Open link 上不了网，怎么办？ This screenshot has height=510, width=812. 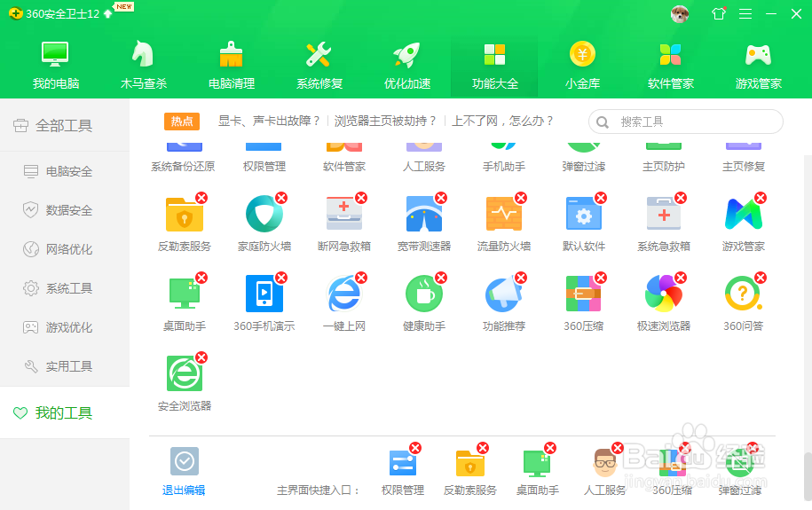(503, 122)
